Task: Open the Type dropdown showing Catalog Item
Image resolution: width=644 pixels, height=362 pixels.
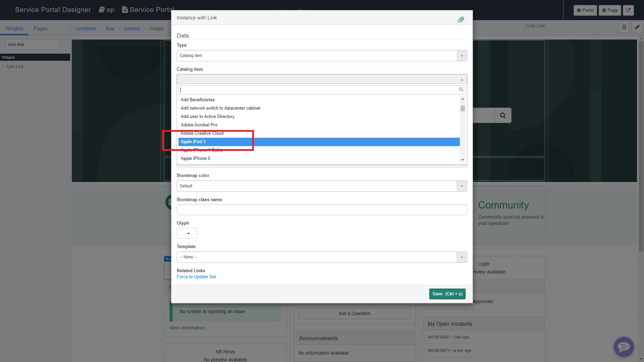Action: [322, 56]
